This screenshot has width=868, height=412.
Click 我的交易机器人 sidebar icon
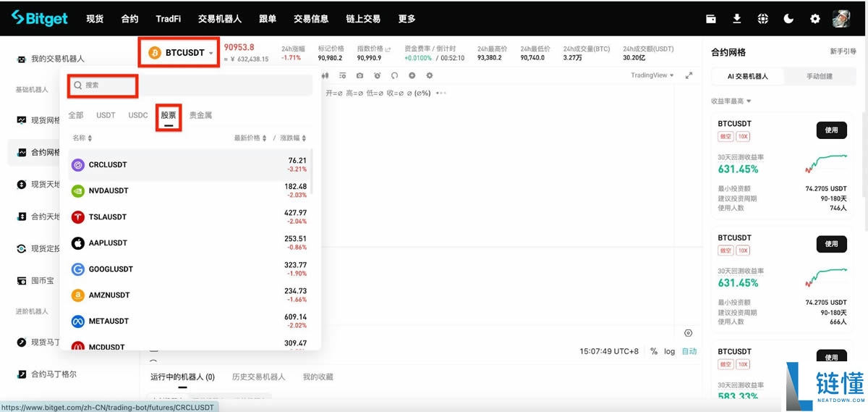tap(22, 59)
